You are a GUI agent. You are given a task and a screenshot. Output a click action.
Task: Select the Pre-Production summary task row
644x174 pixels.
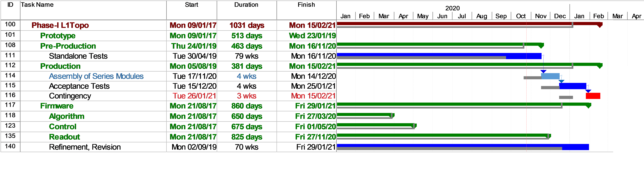pos(168,46)
